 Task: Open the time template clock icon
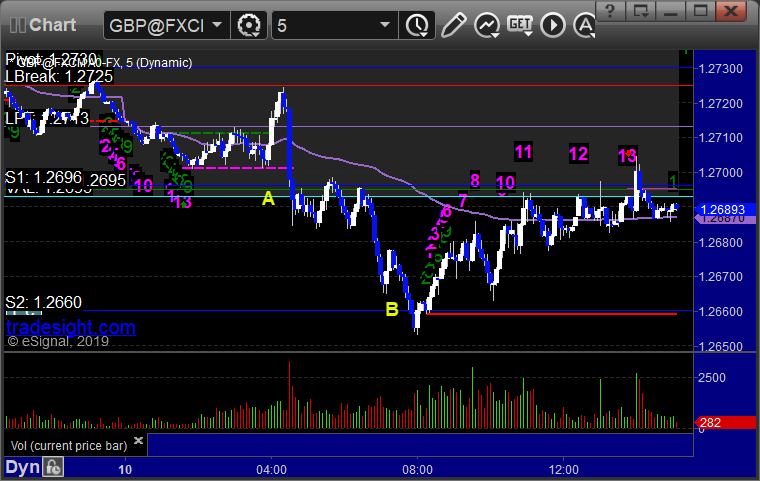(417, 25)
